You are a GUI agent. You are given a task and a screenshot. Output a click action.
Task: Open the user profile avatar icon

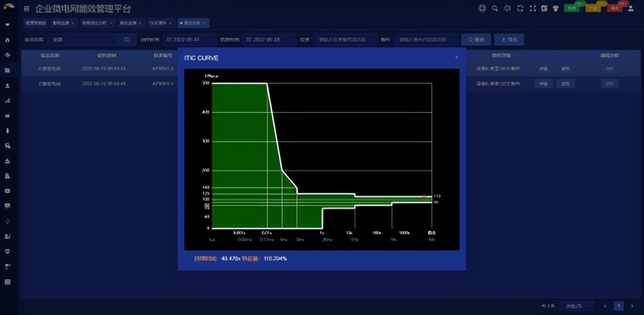631,8
